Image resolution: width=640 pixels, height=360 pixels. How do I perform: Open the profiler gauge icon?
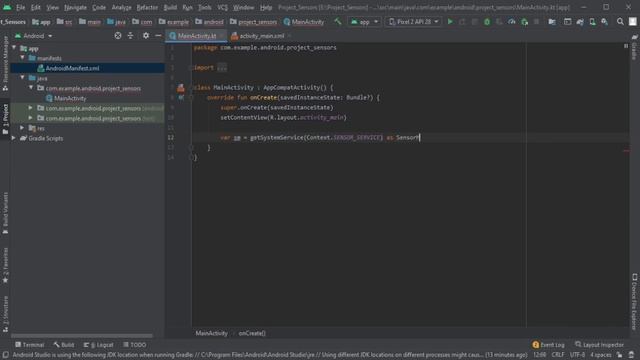[511, 22]
